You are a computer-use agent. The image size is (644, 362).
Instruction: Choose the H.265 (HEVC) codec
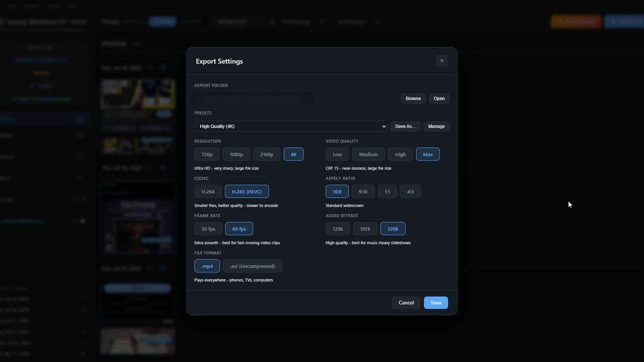247,191
